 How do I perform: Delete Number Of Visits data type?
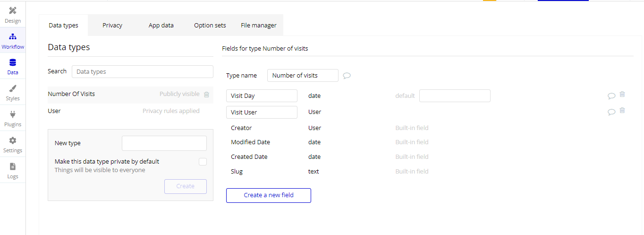(x=206, y=95)
